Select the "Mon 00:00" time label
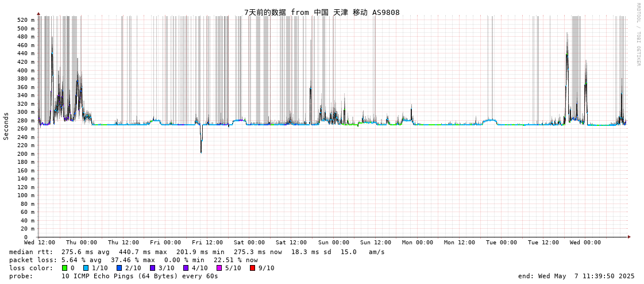This screenshot has height=284, width=644. [x=418, y=243]
